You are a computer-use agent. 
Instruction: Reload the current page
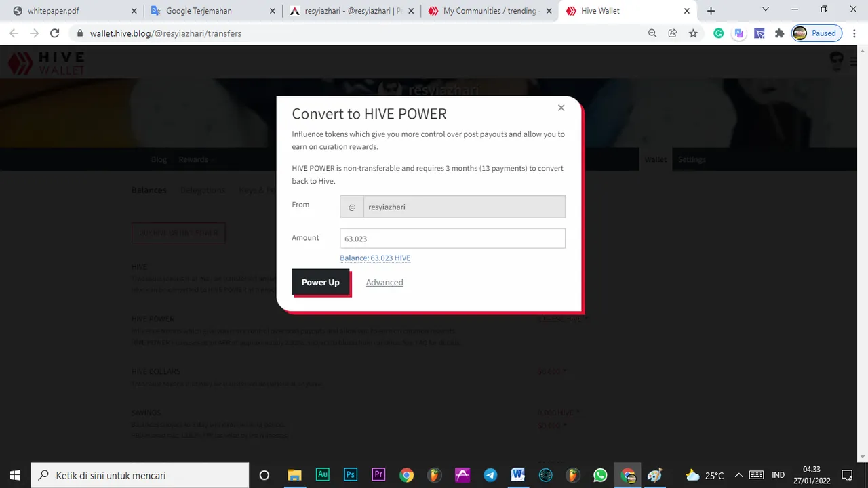click(x=55, y=33)
